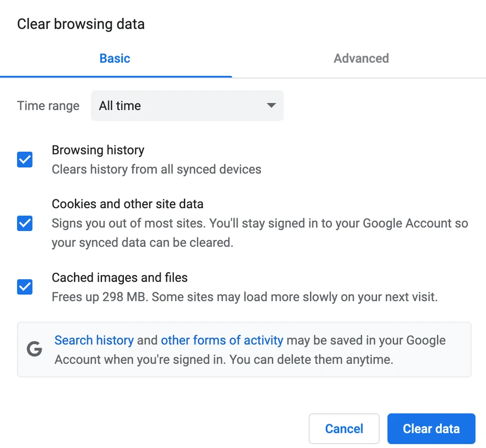This screenshot has height=448, width=486.
Task: Click the Google account icon
Action: point(34,349)
